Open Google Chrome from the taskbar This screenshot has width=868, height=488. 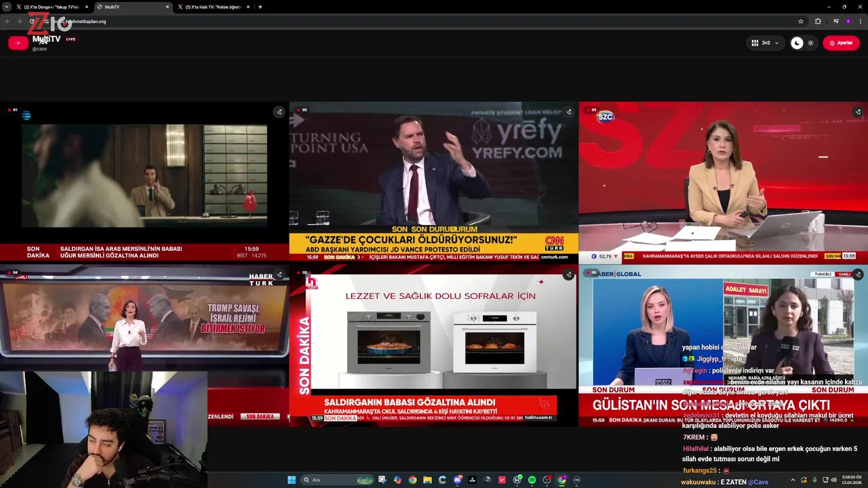pyautogui.click(x=412, y=480)
